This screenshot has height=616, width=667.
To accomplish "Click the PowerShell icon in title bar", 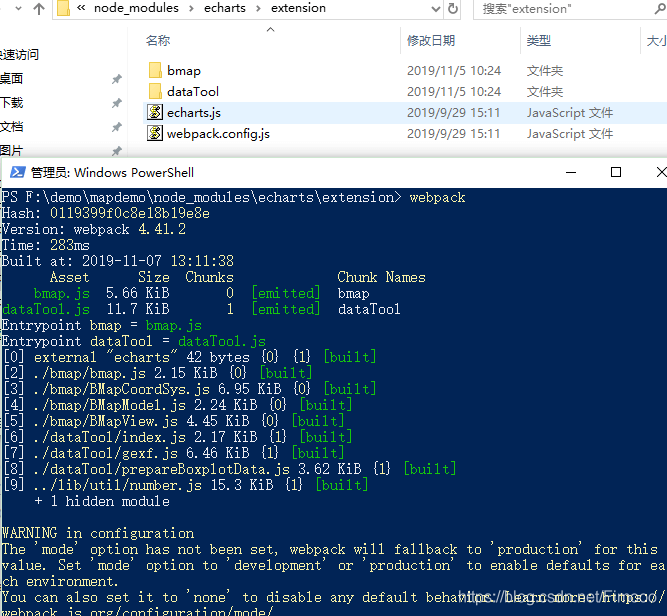I will coord(17,172).
